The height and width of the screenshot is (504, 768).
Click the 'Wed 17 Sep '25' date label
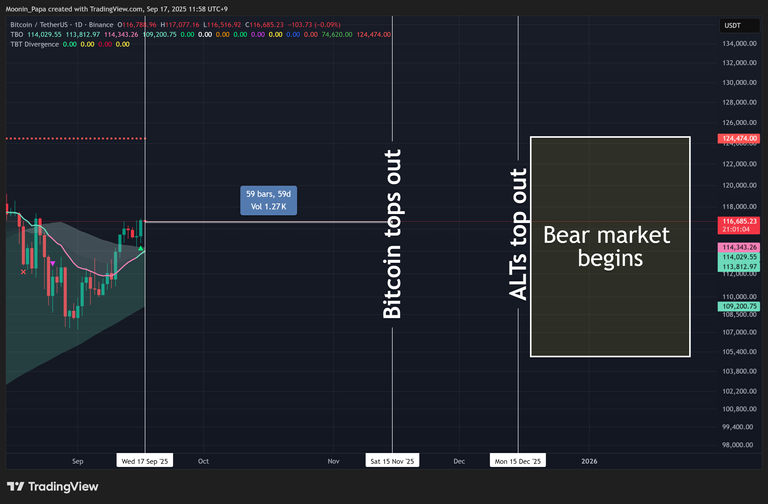coord(144,461)
